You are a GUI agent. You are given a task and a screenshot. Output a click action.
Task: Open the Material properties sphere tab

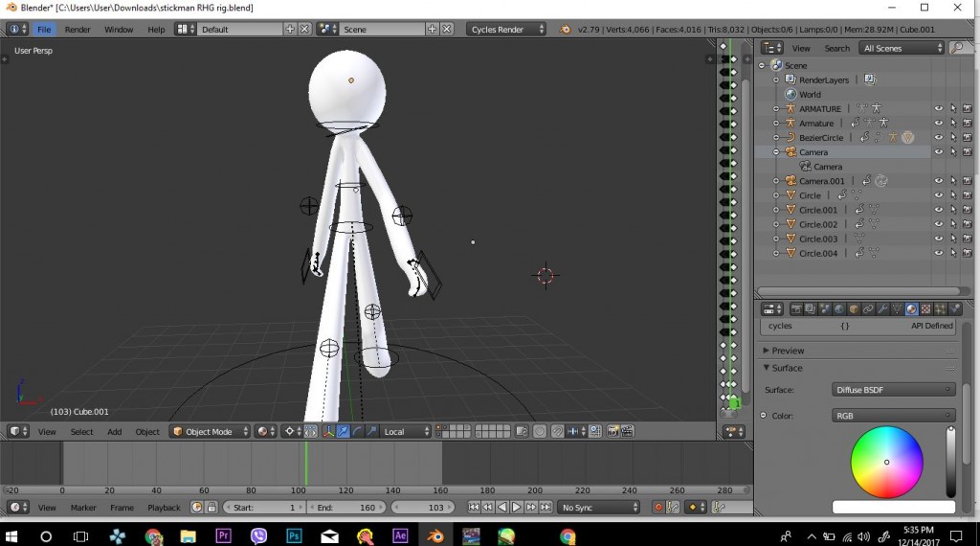[x=911, y=309]
